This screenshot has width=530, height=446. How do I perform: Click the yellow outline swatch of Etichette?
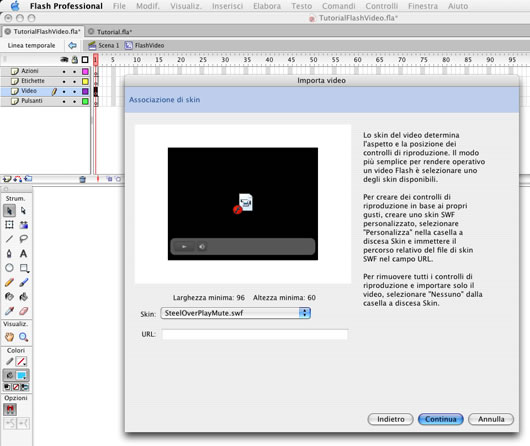coord(85,81)
